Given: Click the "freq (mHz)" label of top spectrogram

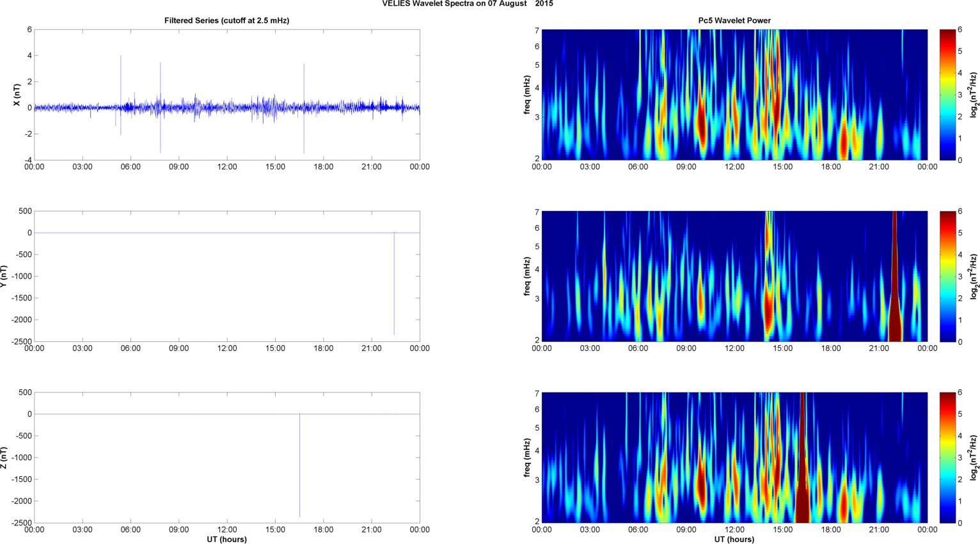Looking at the screenshot, I should point(527,95).
